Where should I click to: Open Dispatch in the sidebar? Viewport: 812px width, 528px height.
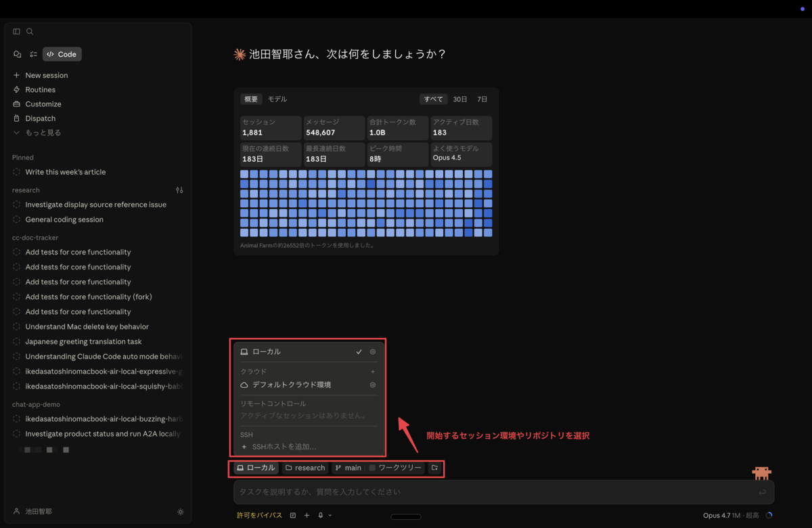click(x=35, y=118)
